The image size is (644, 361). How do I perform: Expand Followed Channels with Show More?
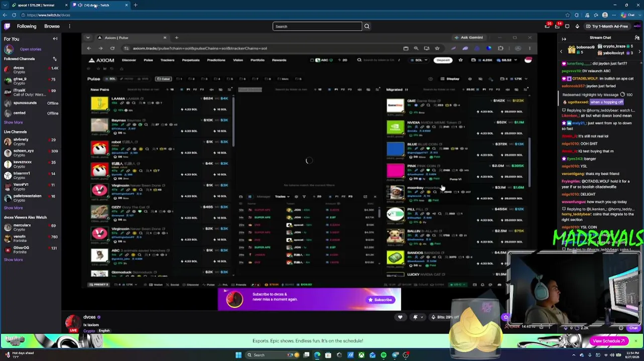click(x=14, y=122)
